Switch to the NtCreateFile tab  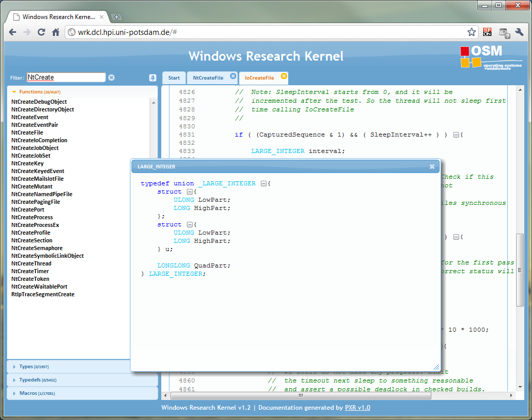click(208, 78)
